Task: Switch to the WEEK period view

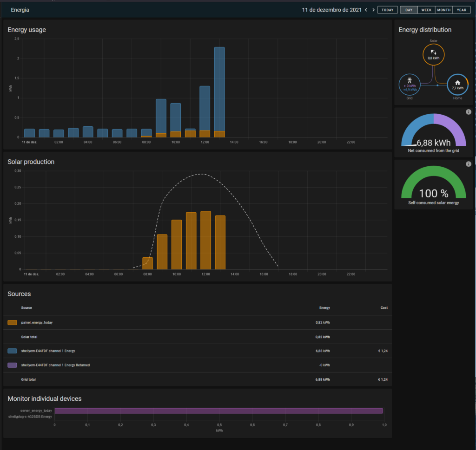Action: click(x=426, y=10)
